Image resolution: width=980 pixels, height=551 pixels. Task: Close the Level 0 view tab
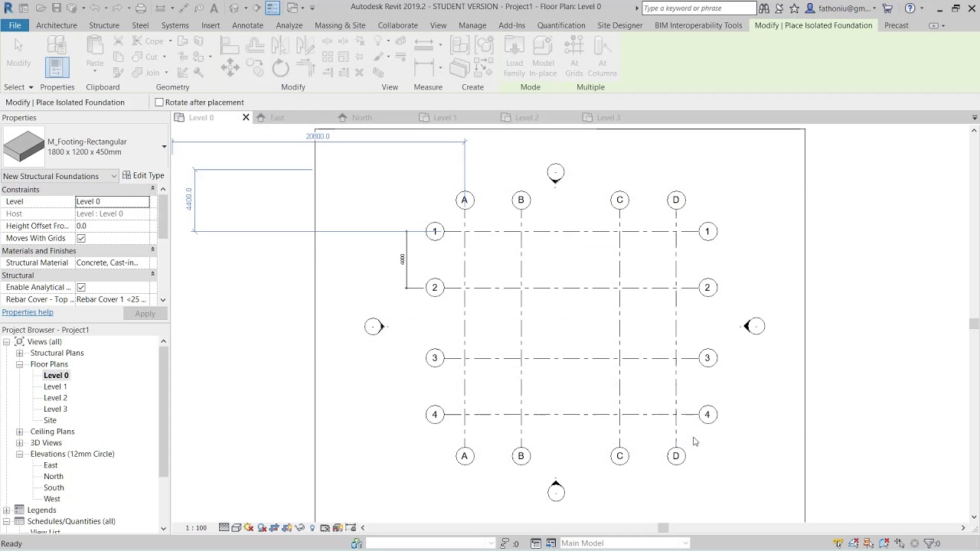click(246, 118)
